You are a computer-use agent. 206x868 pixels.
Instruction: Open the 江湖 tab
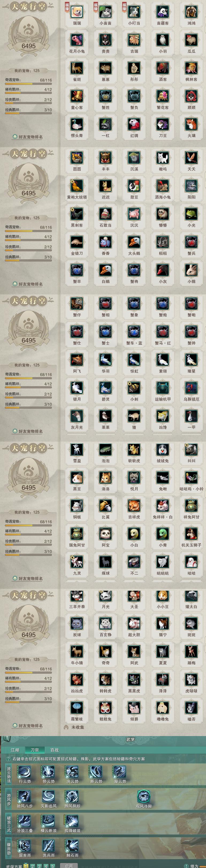(15, 750)
